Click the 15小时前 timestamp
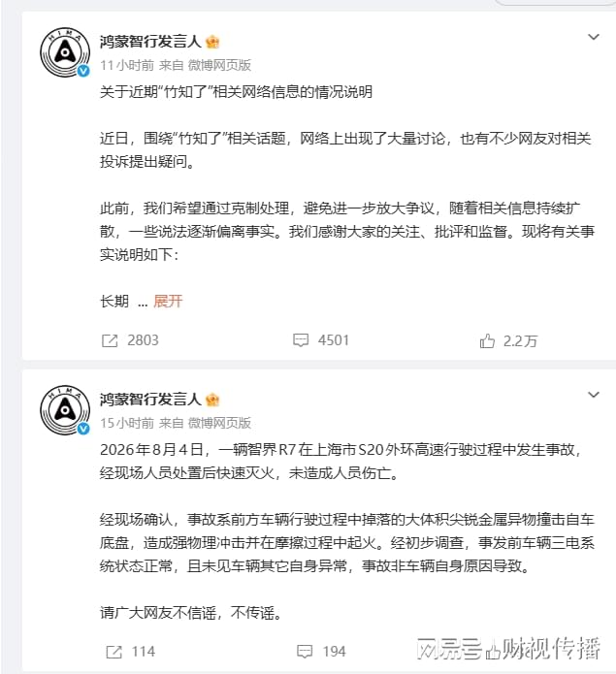The height and width of the screenshot is (674, 616). (x=127, y=423)
